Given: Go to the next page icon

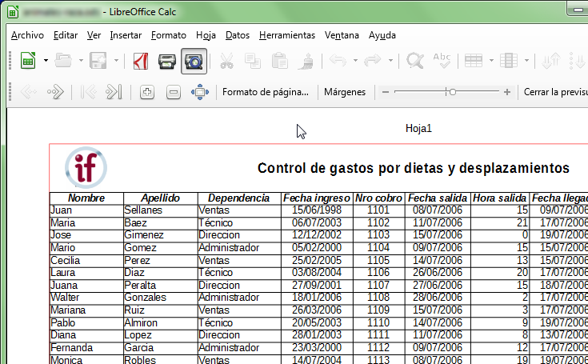Looking at the screenshot, I should coord(55,92).
